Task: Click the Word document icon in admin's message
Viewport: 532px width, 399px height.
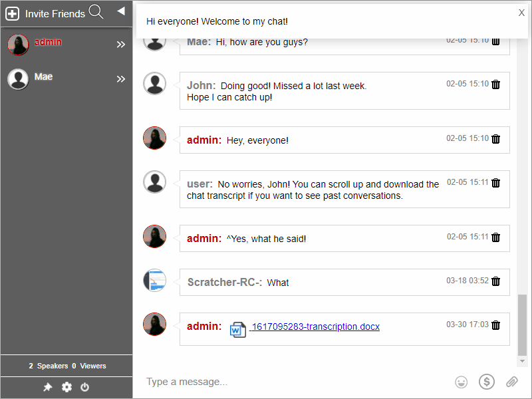Action: click(239, 327)
